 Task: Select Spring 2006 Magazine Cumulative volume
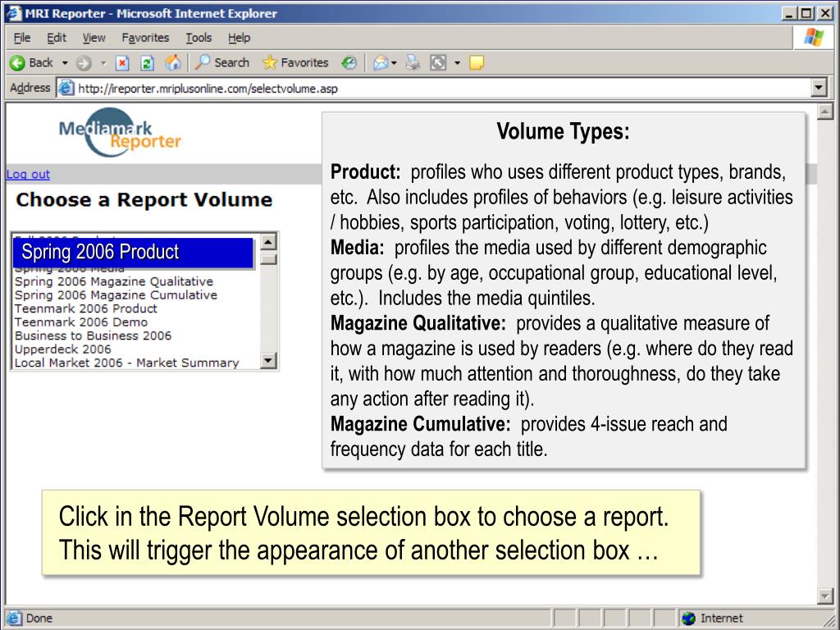pos(116,295)
